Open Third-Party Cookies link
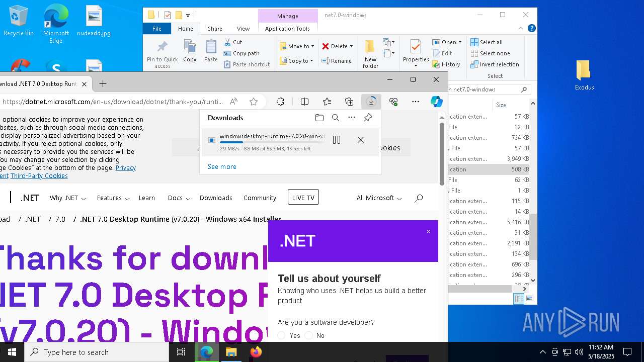Image resolution: width=644 pixels, height=362 pixels. [x=39, y=176]
